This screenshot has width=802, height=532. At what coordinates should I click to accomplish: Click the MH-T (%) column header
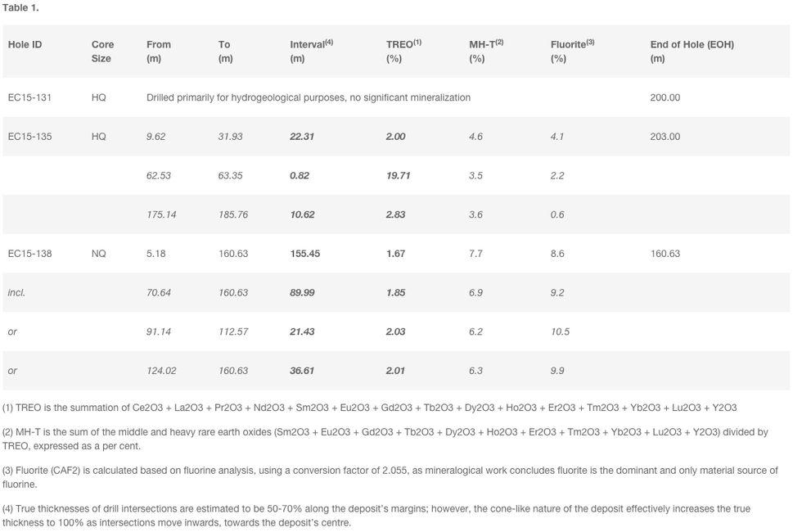coord(486,52)
